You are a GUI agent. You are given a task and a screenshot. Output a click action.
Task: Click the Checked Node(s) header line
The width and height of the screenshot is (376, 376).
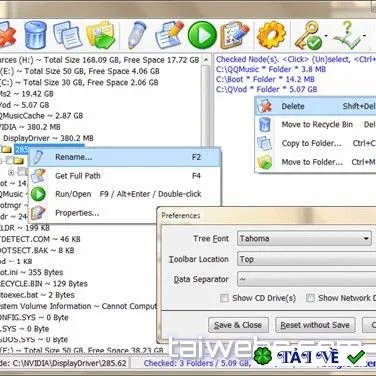coord(296,59)
